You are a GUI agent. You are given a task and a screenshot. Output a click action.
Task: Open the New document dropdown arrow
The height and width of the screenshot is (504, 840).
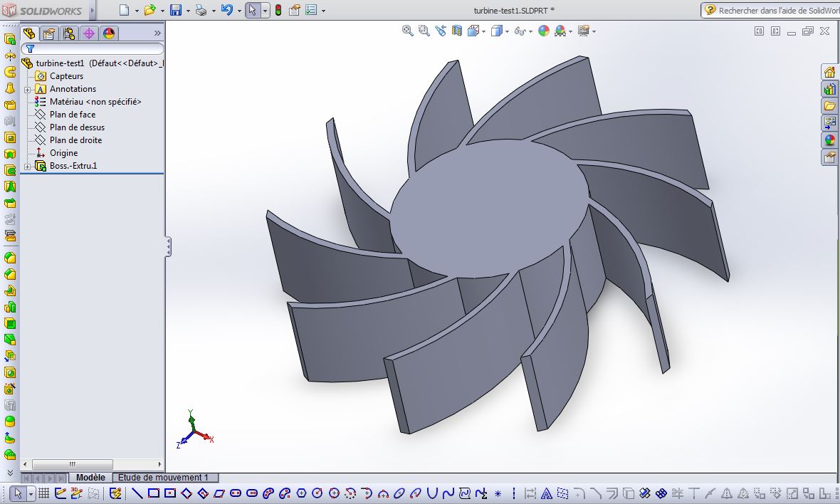[137, 10]
